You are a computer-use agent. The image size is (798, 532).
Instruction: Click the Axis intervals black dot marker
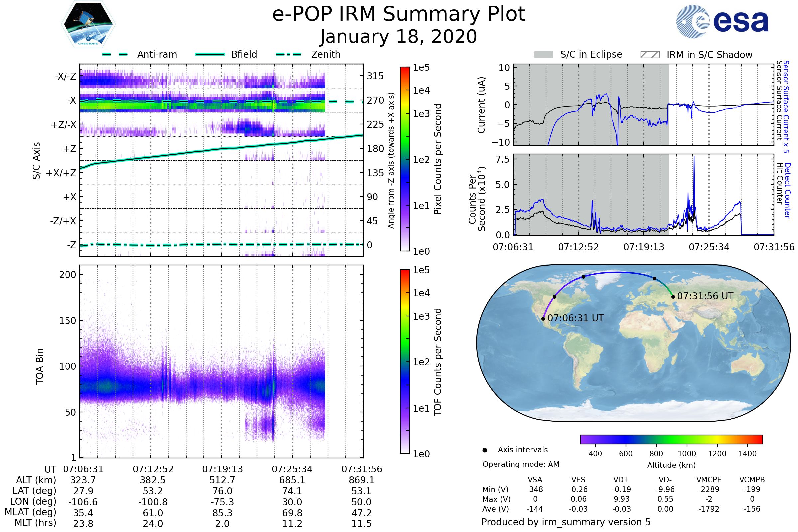tap(485, 450)
